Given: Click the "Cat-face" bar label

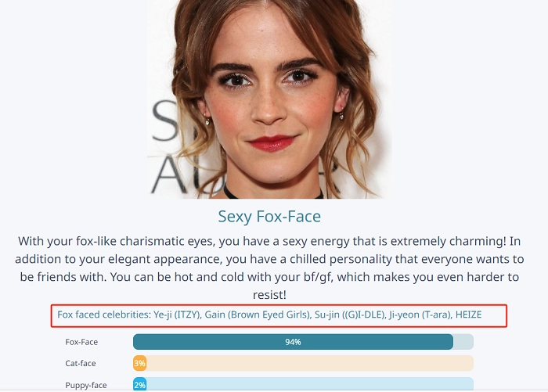Looking at the screenshot, I should click(x=81, y=363).
